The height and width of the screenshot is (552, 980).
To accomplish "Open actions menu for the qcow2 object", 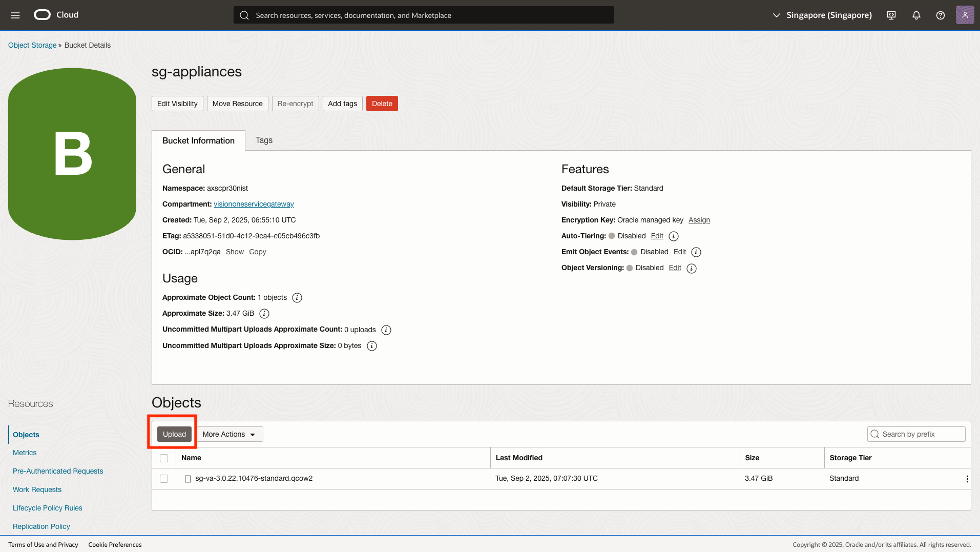I will point(967,479).
